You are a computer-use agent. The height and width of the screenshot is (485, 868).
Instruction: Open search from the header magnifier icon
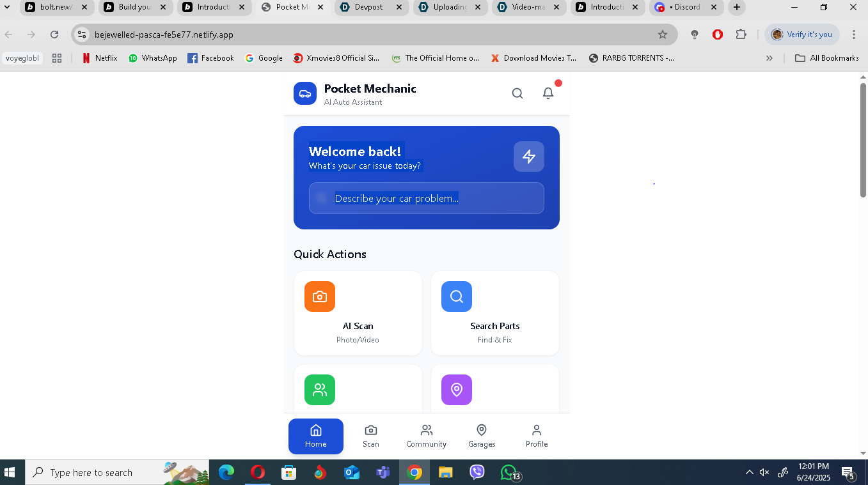tap(517, 93)
